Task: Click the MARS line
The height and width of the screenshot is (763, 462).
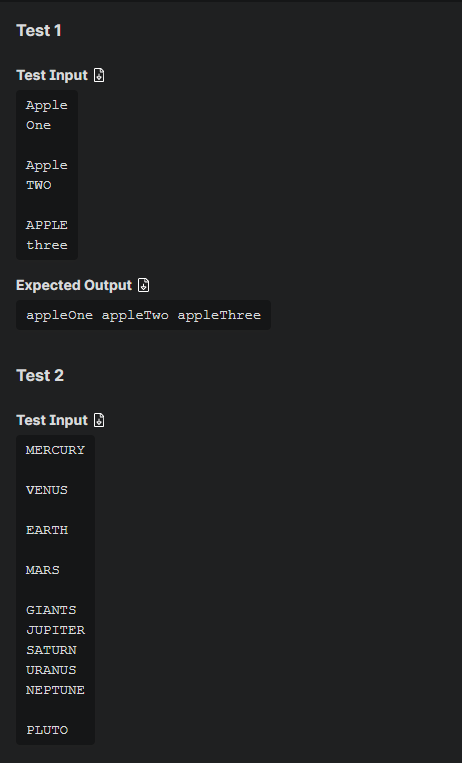Action: (x=43, y=570)
